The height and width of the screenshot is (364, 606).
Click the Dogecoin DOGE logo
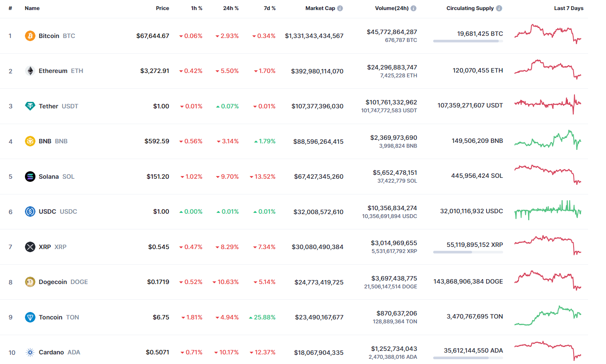click(x=29, y=282)
